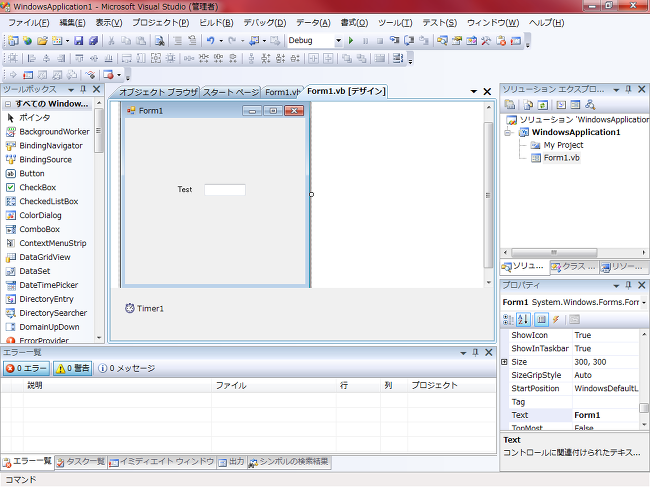Image resolution: width=650 pixels, height=487 pixels.
Task: Click the Find in Files icon
Action: pyautogui.click(x=159, y=41)
